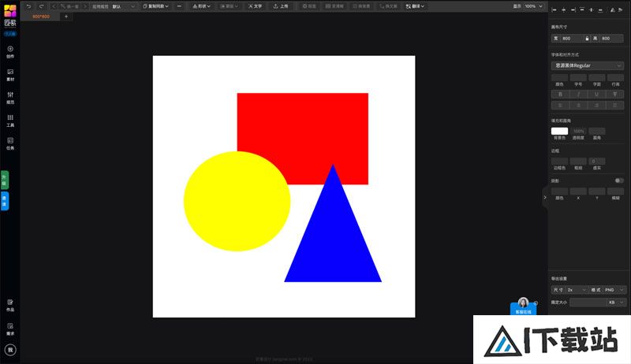Click the canvas height field showing 800
The width and height of the screenshot is (631, 364).
[612, 38]
